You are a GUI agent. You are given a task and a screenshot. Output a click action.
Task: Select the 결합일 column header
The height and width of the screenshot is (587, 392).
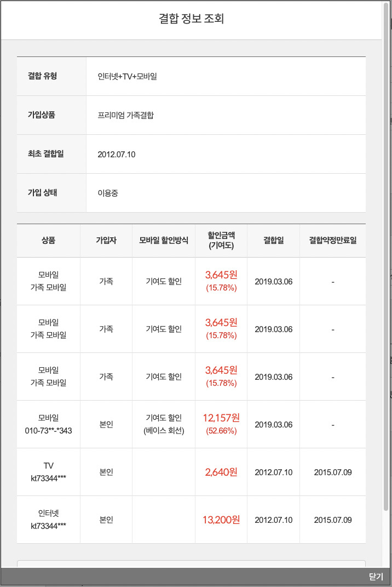coord(273,240)
